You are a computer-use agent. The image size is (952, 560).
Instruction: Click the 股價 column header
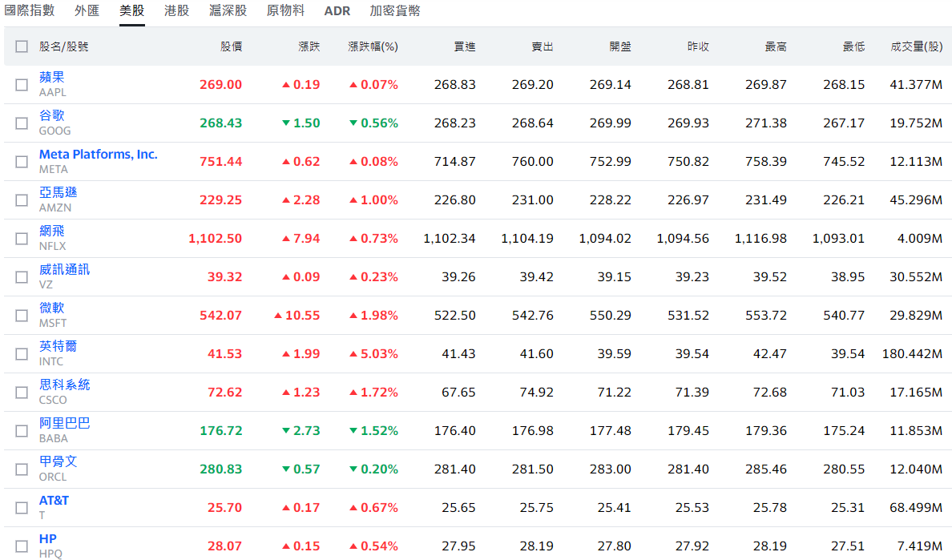point(231,46)
